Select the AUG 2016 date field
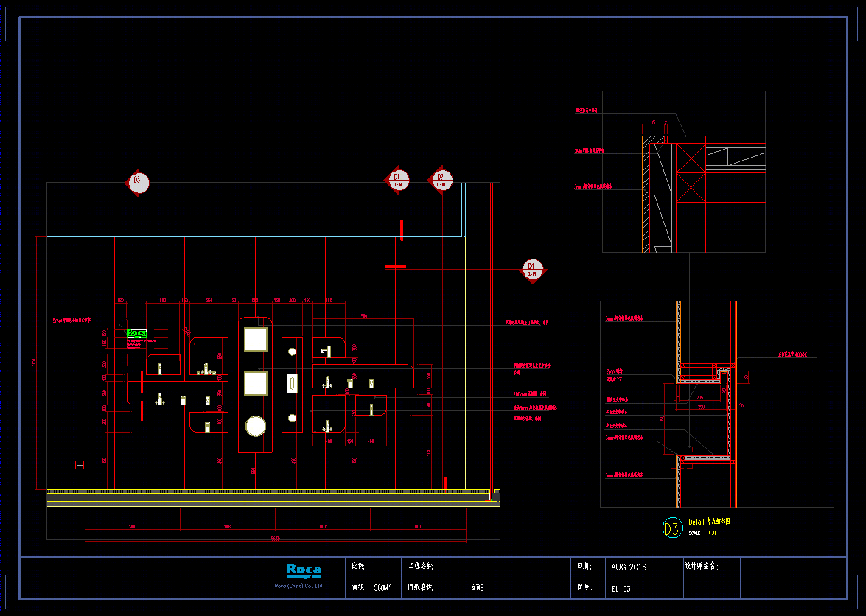Image resolution: width=866 pixels, height=616 pixels. pos(628,567)
